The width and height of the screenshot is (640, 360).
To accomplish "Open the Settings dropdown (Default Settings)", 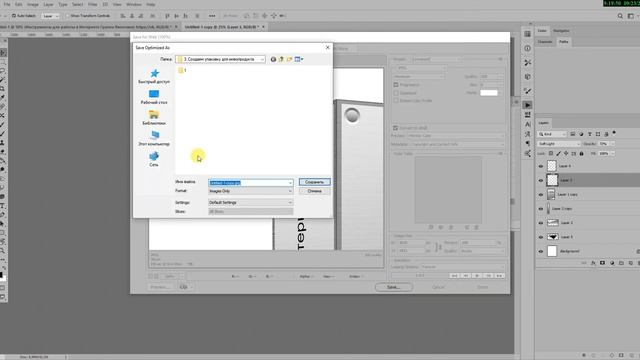I will click(251, 202).
